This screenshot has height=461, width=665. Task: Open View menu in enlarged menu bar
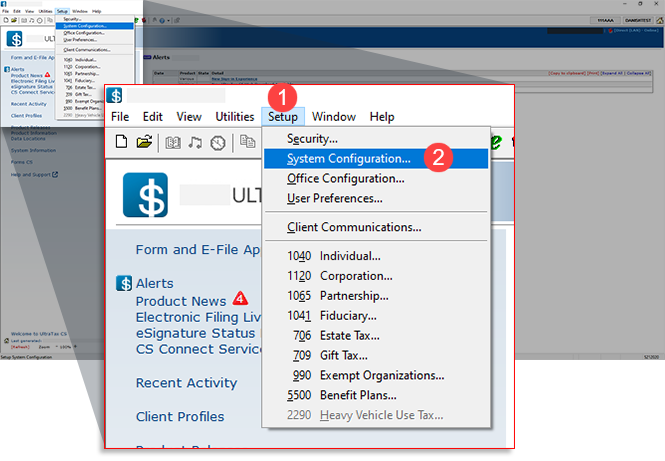(189, 117)
